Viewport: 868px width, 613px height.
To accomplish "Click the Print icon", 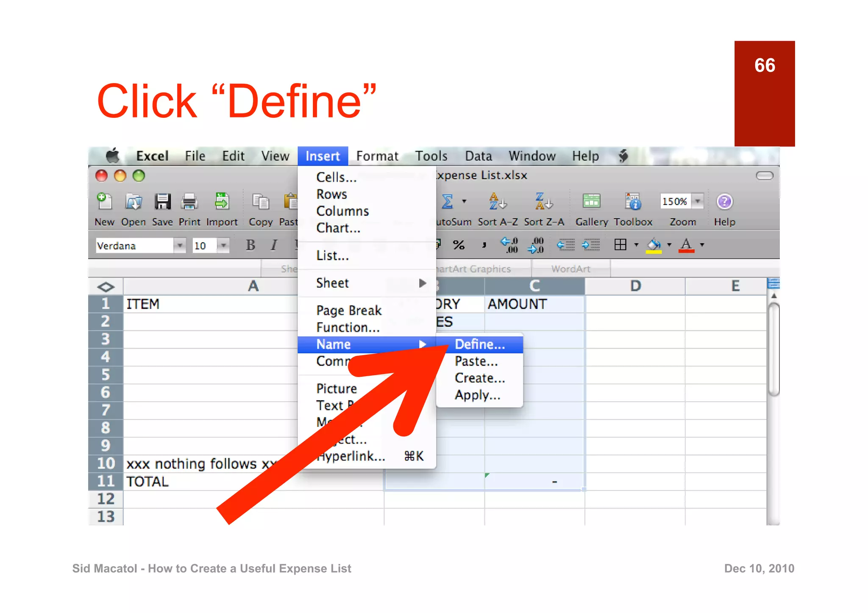I will point(189,202).
